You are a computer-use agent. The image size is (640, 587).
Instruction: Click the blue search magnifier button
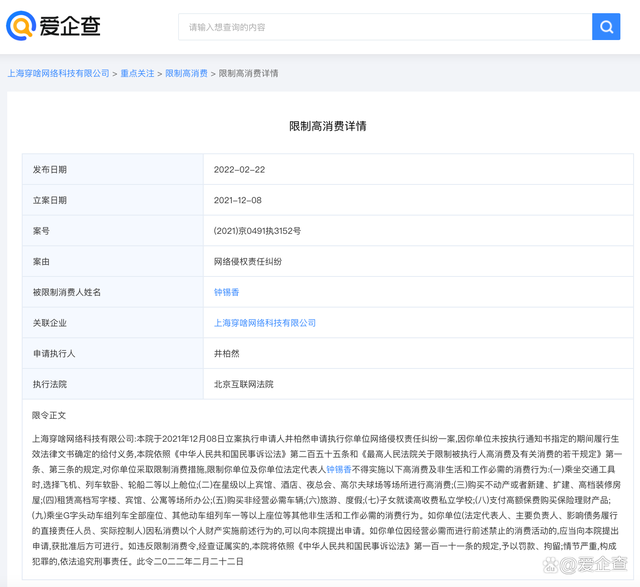tap(606, 27)
